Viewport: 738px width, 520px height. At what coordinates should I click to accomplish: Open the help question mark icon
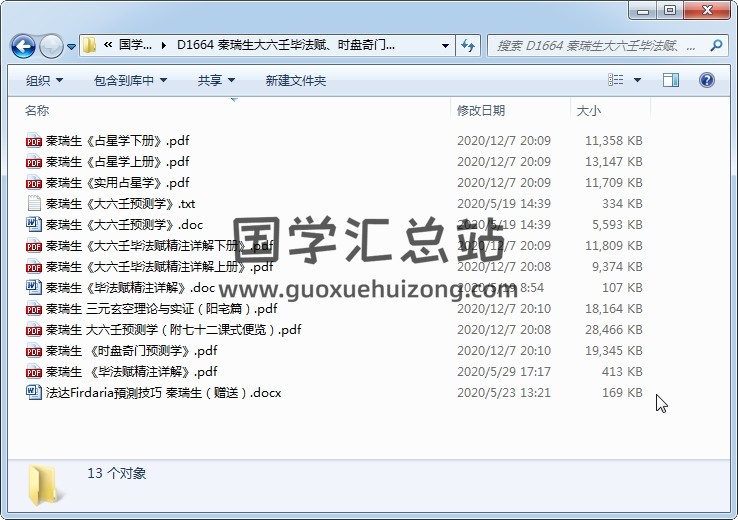[x=706, y=80]
